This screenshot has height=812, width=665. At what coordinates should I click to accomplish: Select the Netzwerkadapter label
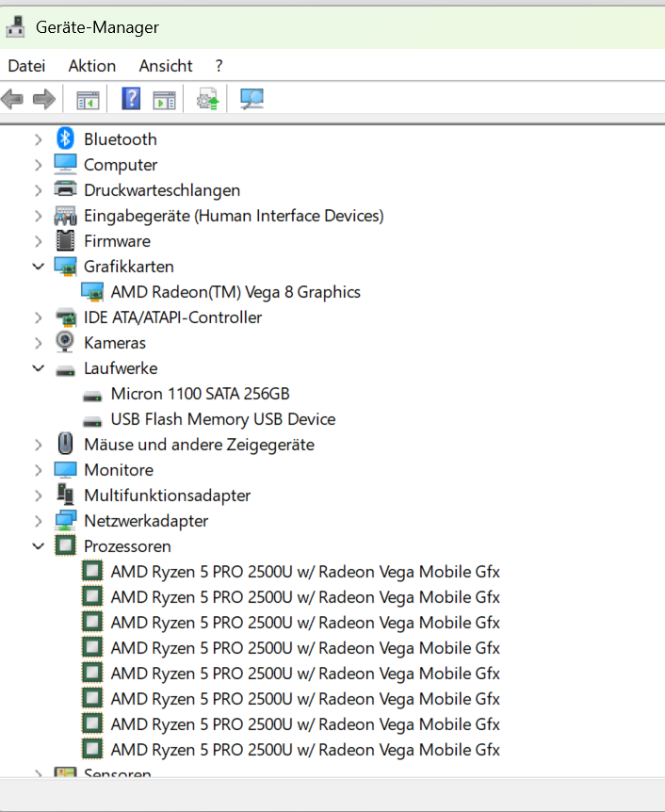[146, 521]
